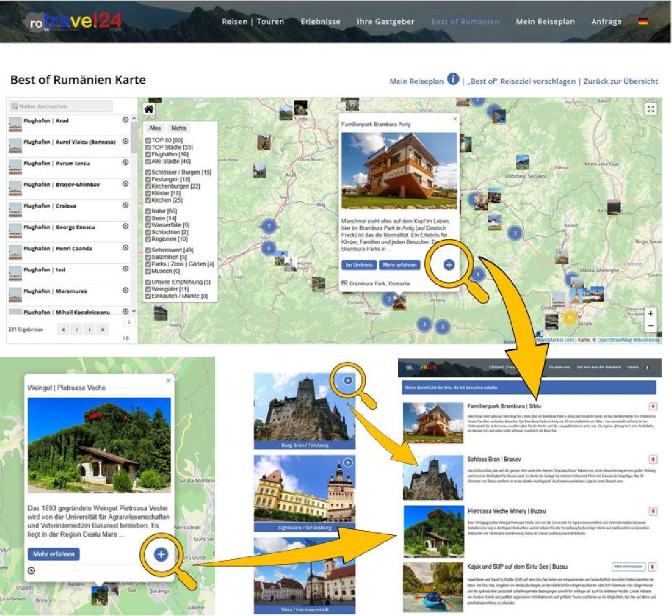Add Weingut Pietroasa Veche via plus icon
The height and width of the screenshot is (616, 672).
pos(161,554)
